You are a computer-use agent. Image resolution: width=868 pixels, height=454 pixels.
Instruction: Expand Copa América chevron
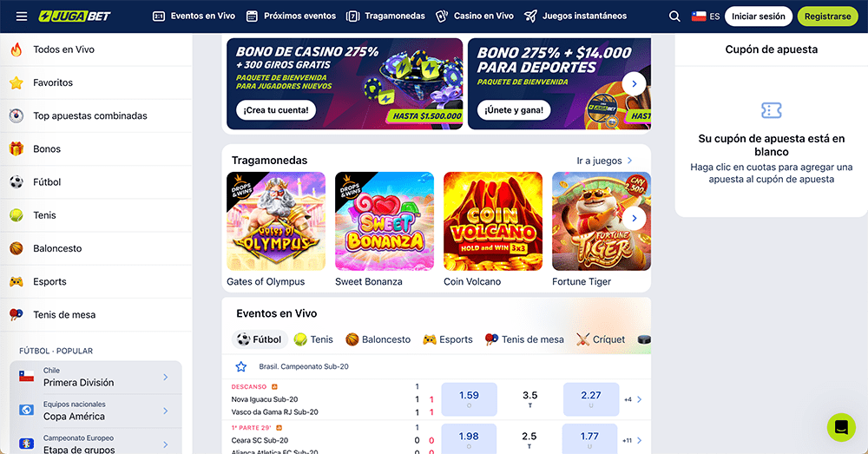[166, 411]
